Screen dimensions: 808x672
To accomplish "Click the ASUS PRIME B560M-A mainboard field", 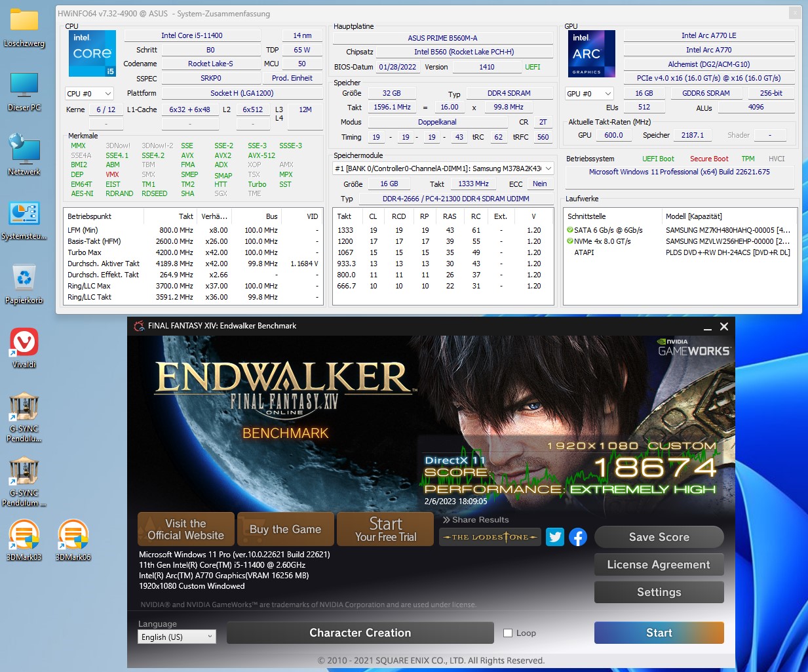I will pos(442,38).
